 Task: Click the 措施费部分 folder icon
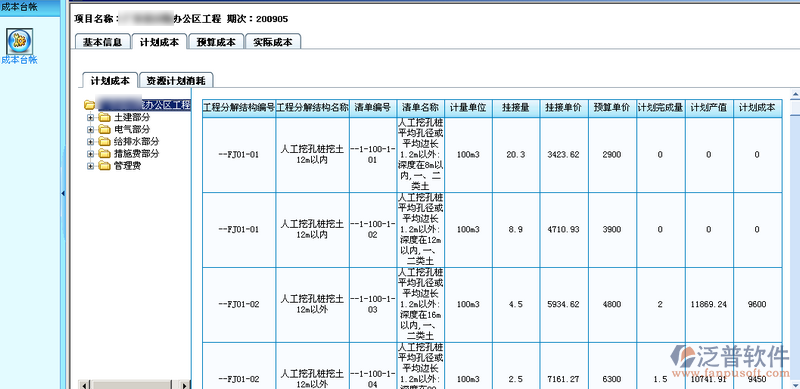(x=104, y=153)
